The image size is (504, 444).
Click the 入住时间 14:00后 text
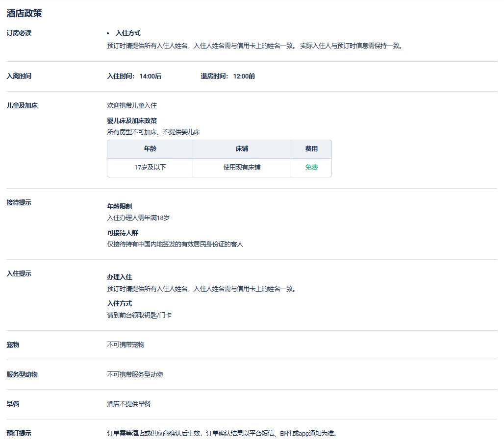[134, 76]
